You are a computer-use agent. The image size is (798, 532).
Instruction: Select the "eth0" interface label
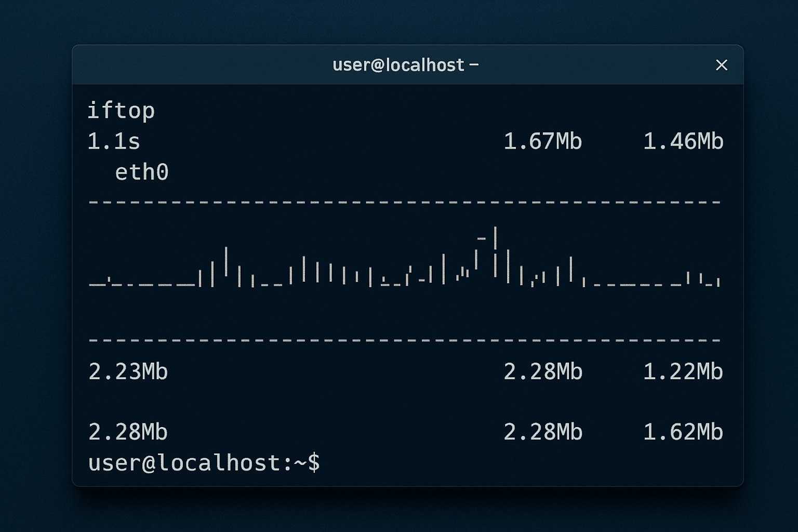pos(142,172)
